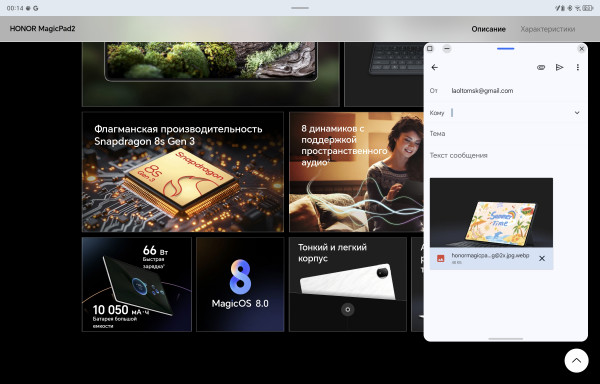Open the Summer Time attachment preview
The width and height of the screenshot is (600, 384).
click(x=491, y=213)
